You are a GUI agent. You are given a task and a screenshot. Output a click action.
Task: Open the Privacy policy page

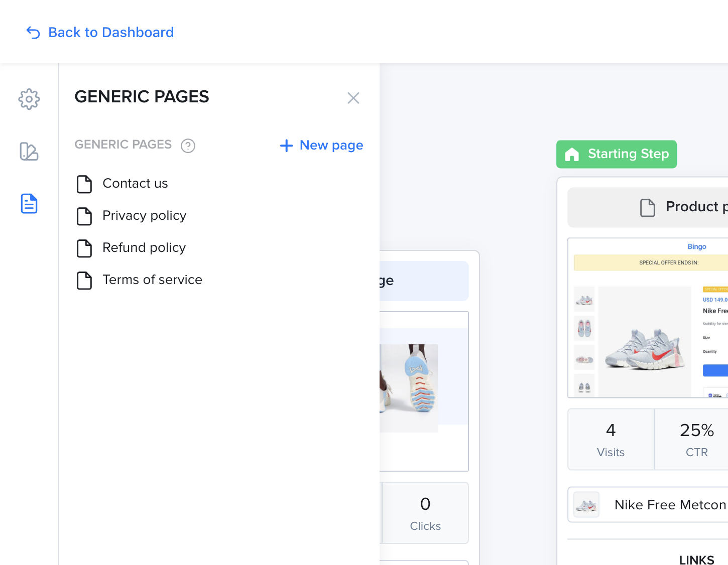[145, 216]
